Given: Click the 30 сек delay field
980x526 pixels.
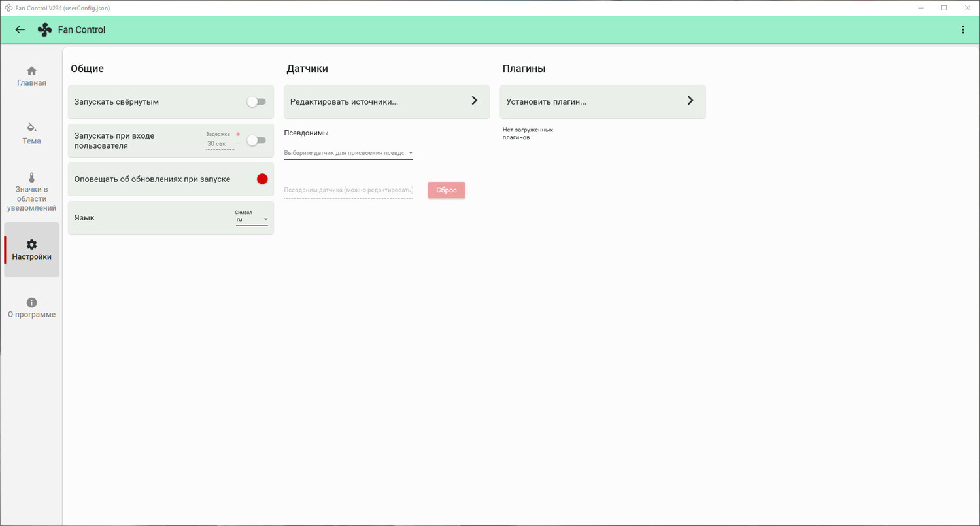Looking at the screenshot, I should pos(218,143).
